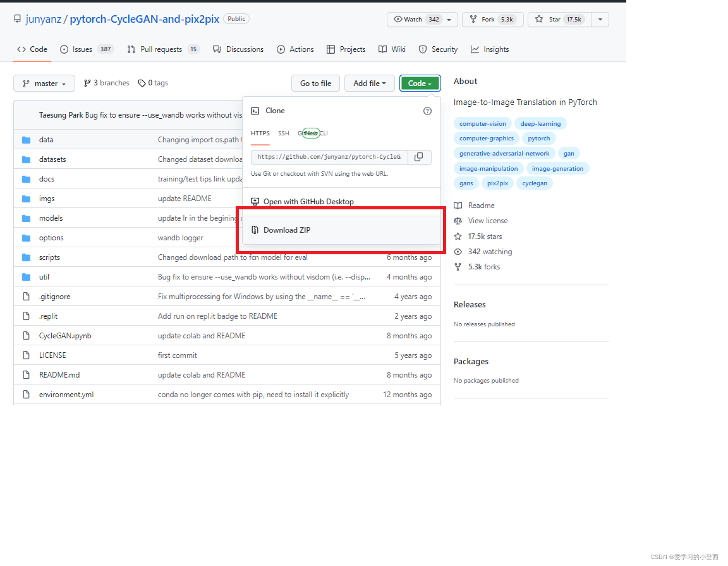
Task: Click the computer-vision topic tag
Action: (482, 123)
